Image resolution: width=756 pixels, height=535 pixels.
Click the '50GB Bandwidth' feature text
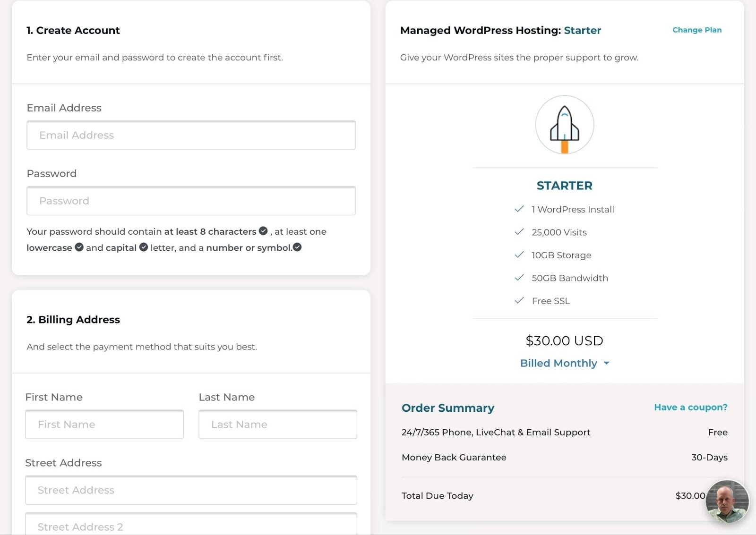coord(570,278)
